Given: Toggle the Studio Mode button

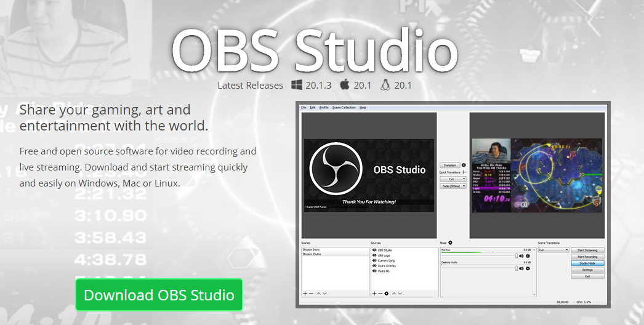Looking at the screenshot, I should [x=587, y=263].
